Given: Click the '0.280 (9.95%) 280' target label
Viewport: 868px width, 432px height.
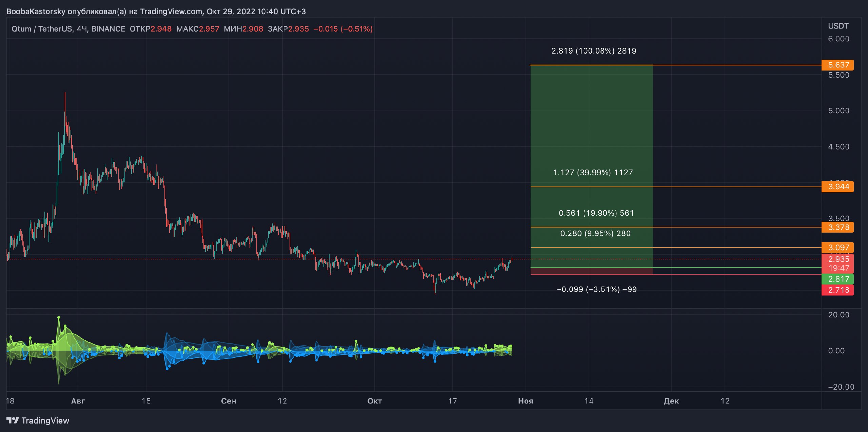Looking at the screenshot, I should (595, 233).
